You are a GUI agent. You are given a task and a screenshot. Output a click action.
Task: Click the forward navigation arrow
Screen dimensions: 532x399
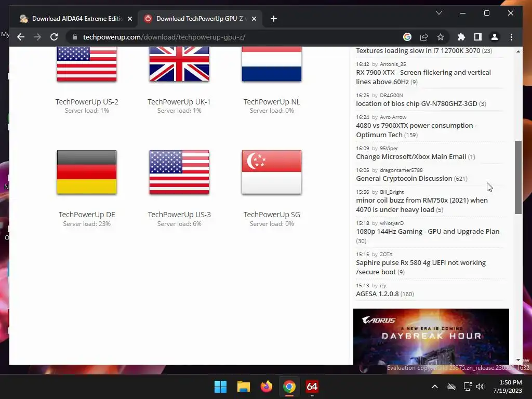[x=37, y=37]
